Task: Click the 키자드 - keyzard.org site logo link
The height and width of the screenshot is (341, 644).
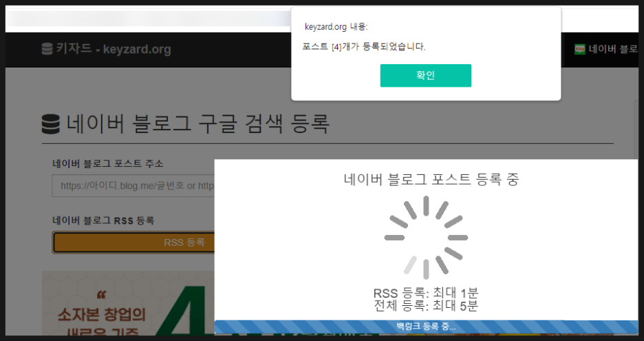Action: pos(106,49)
